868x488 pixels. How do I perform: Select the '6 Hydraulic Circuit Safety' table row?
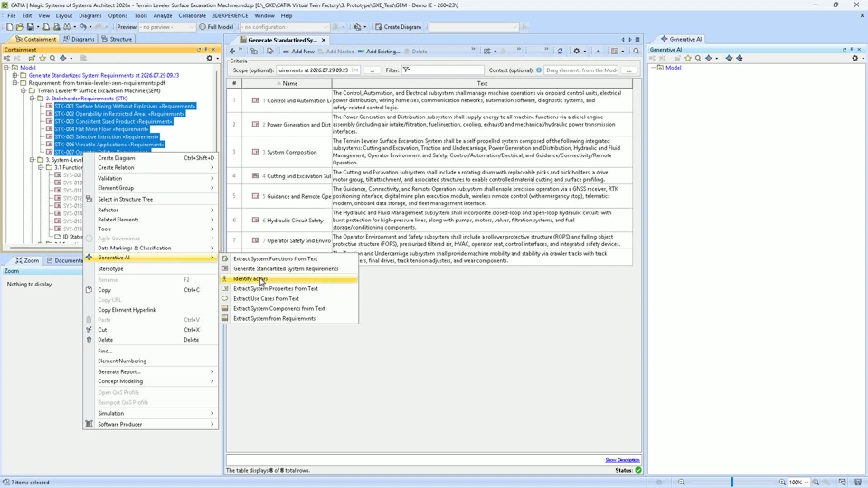pos(429,220)
